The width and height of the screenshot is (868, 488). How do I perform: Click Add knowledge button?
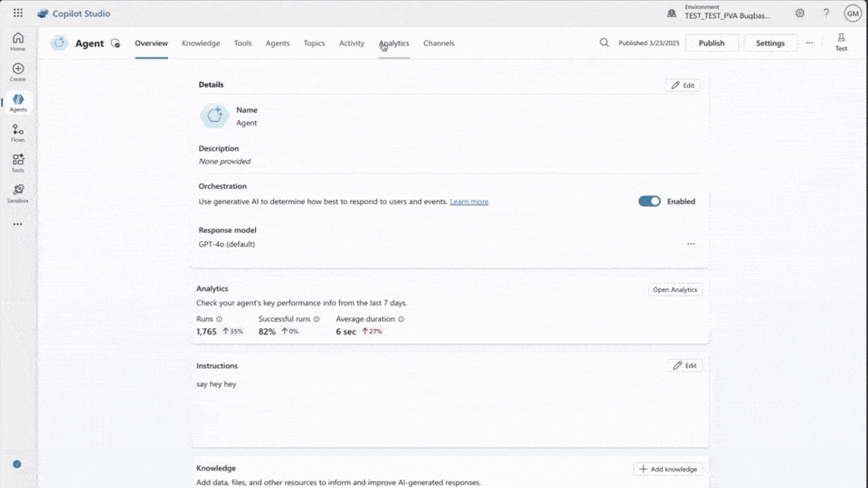(x=667, y=469)
